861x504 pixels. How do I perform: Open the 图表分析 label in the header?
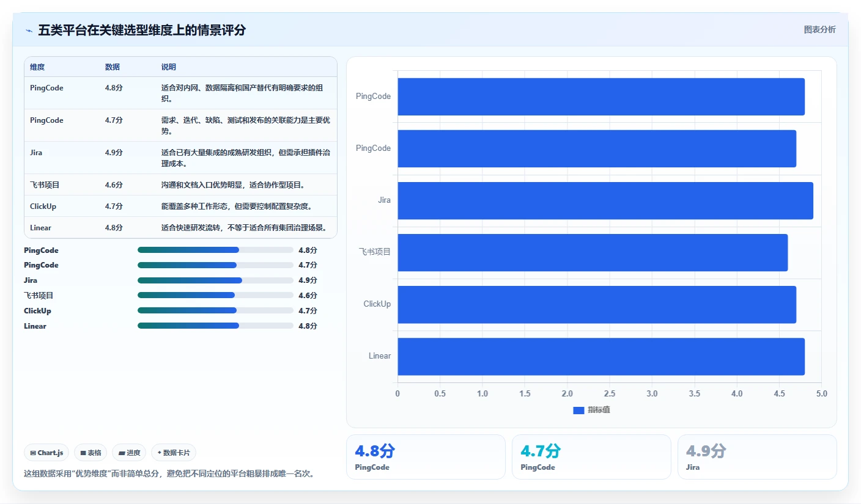click(x=819, y=30)
